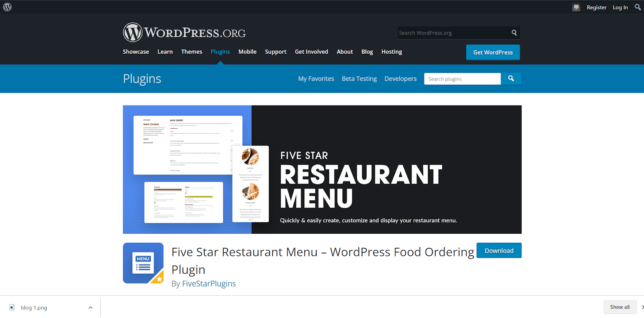Open the Get Involved menu item

(x=312, y=52)
